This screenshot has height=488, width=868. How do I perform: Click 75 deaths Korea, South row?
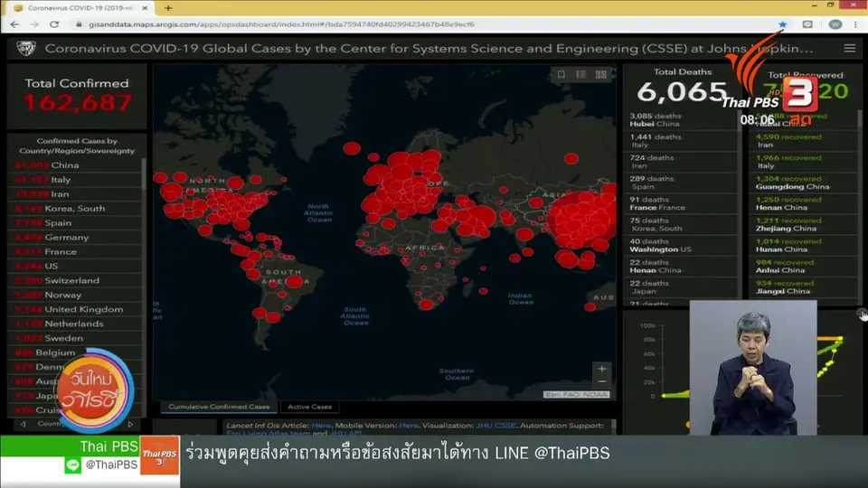pos(680,224)
